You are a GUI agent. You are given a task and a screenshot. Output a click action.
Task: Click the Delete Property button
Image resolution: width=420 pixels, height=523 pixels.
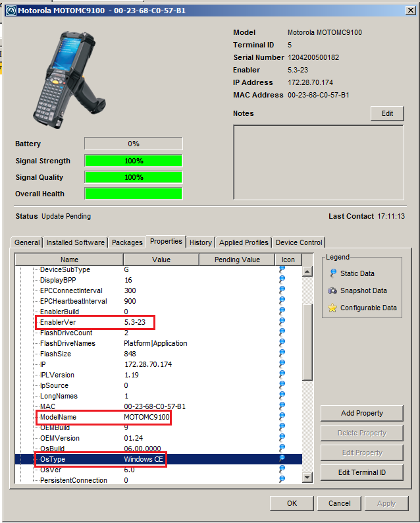click(x=361, y=433)
